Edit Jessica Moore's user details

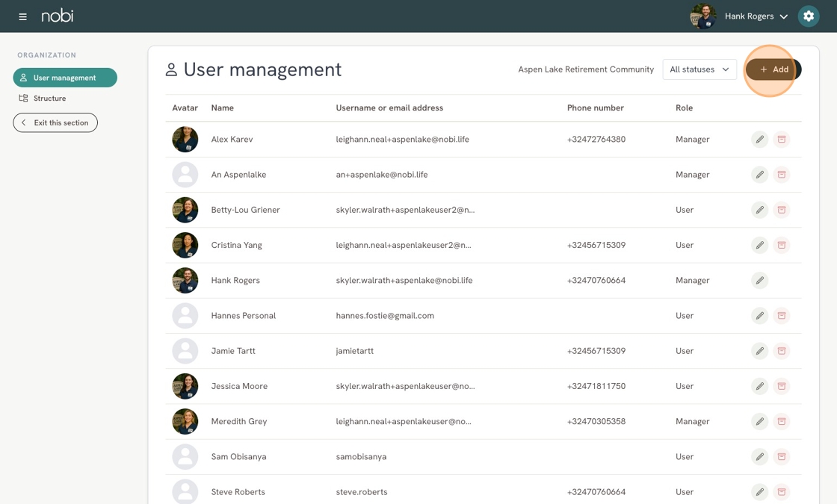click(759, 386)
